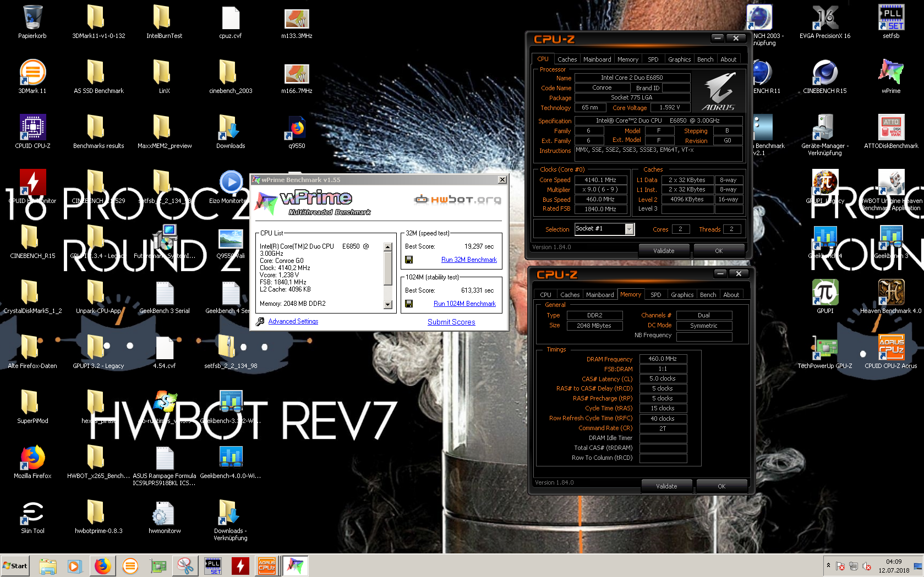Click OK in upper CPU-Z window
The image size is (924, 577).
coord(719,251)
